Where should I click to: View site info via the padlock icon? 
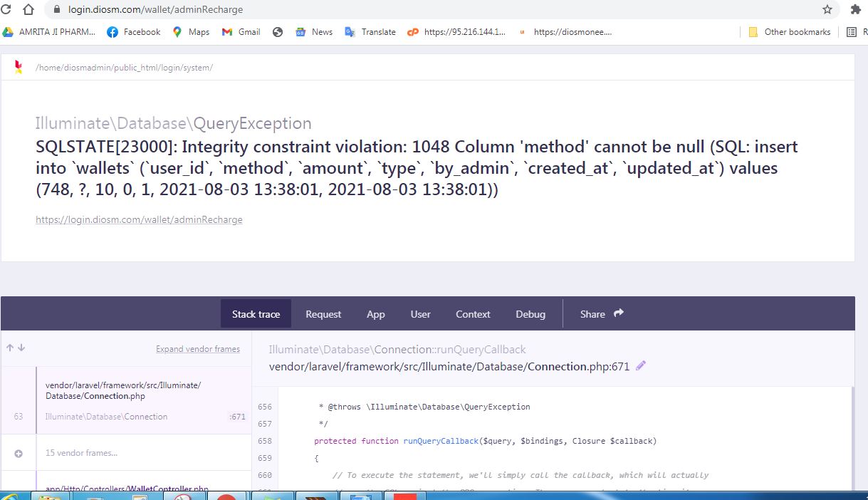pos(58,10)
